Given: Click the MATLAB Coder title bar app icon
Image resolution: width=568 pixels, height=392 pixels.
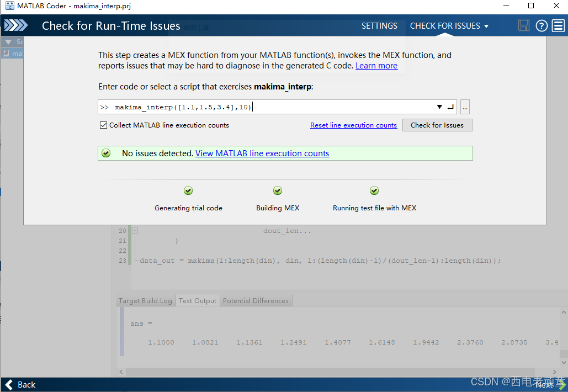Looking at the screenshot, I should tap(10, 6).
